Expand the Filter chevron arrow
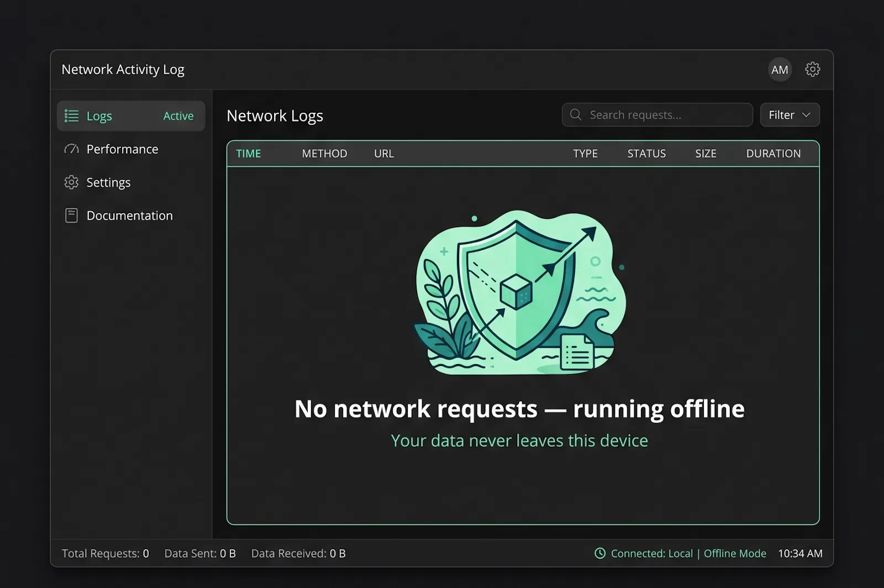 coord(806,115)
